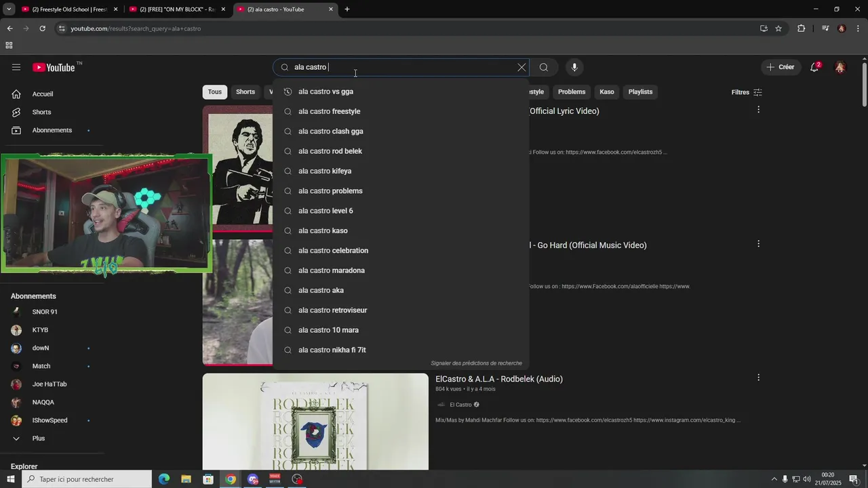The width and height of the screenshot is (868, 488).
Task: Choose suggestion ala castro level 6
Action: (401, 211)
